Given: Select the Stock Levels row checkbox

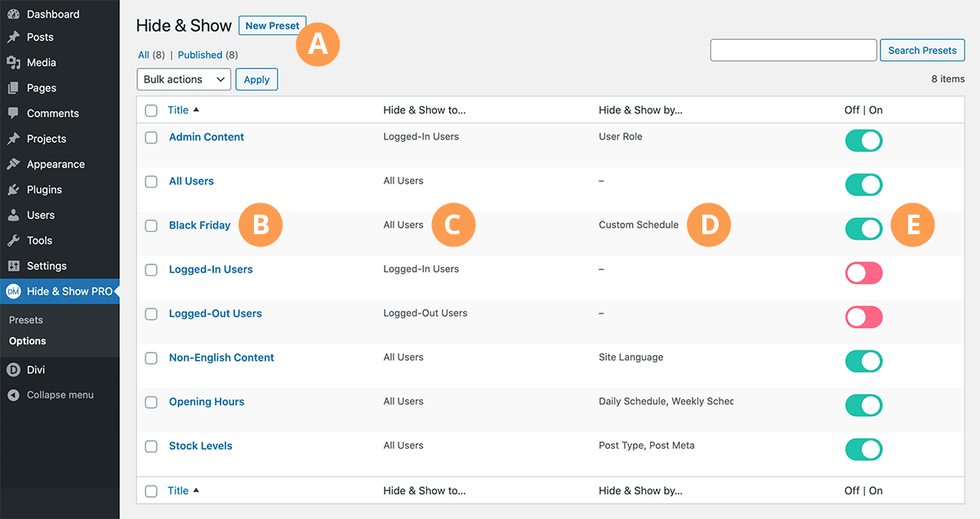Looking at the screenshot, I should point(151,446).
